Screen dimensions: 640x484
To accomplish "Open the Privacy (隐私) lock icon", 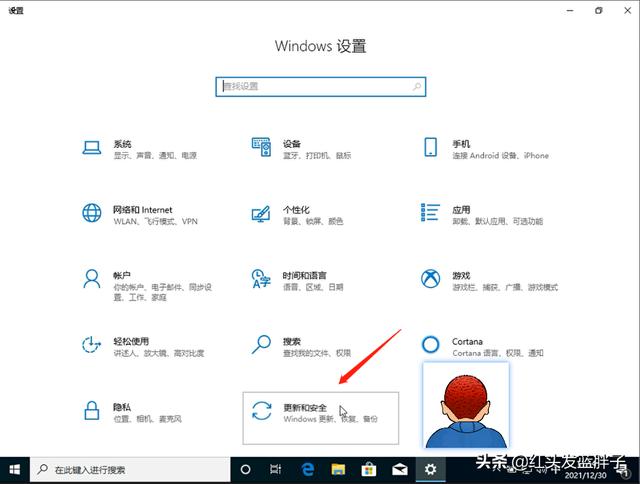I will (x=92, y=411).
